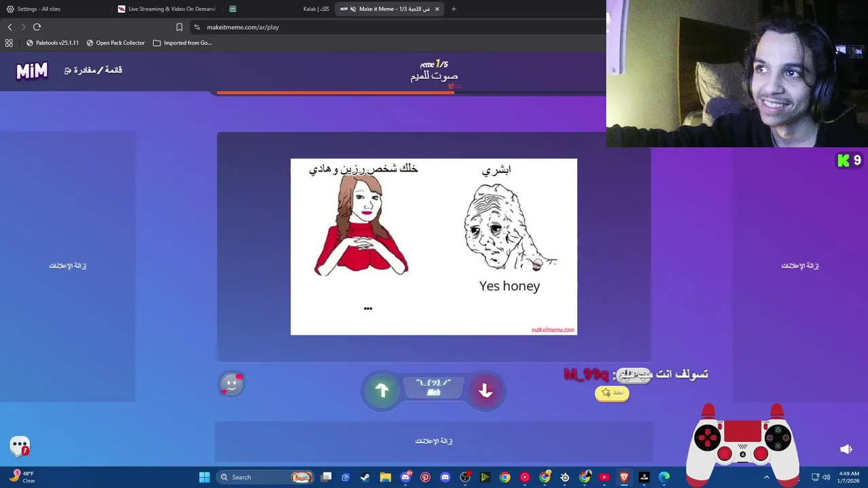
Task: Open the قائمة / مغادرة menu
Action: coord(94,70)
